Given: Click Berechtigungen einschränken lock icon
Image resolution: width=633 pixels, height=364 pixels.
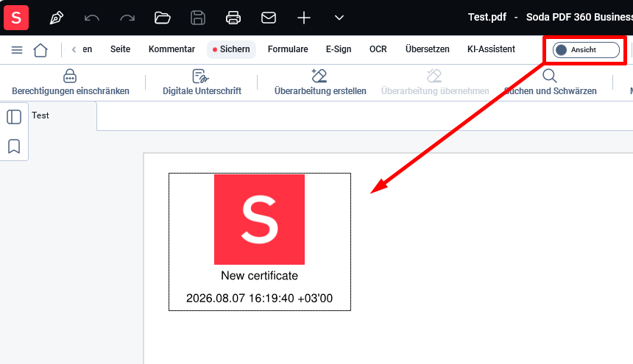Looking at the screenshot, I should point(70,76).
